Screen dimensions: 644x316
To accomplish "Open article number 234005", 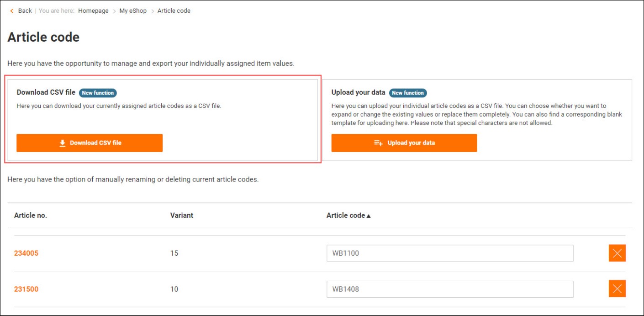I will point(26,253).
